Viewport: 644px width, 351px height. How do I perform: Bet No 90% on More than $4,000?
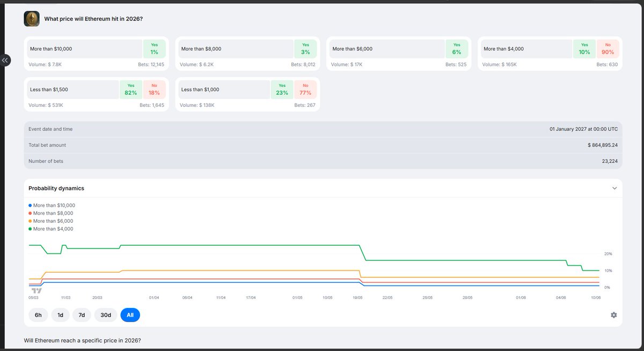(x=608, y=49)
